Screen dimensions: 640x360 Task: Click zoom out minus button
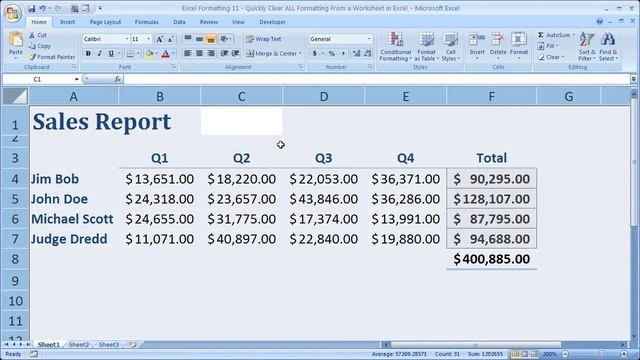click(x=565, y=354)
